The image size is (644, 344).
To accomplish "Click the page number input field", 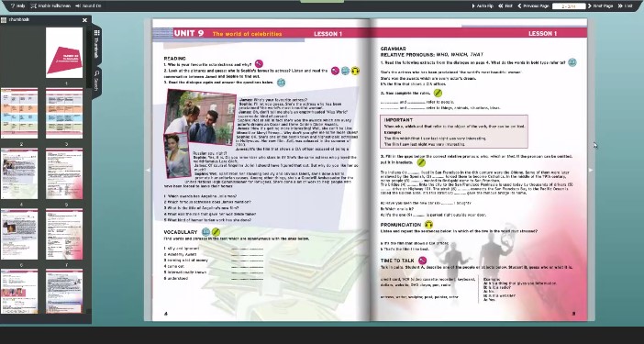I will click(569, 6).
